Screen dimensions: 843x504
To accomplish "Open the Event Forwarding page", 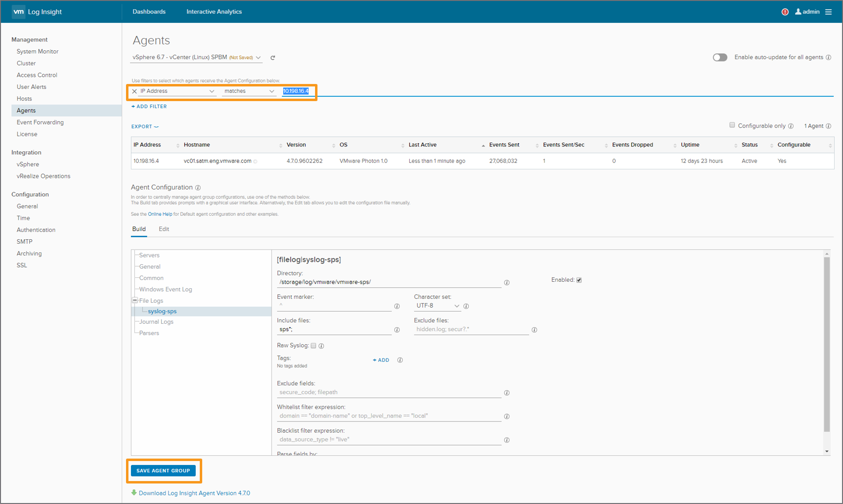I will [40, 123].
